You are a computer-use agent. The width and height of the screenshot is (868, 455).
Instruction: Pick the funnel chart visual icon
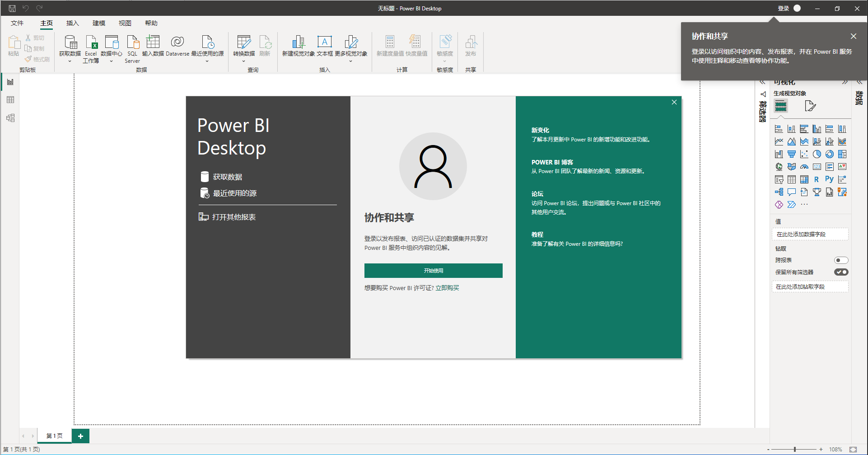791,154
